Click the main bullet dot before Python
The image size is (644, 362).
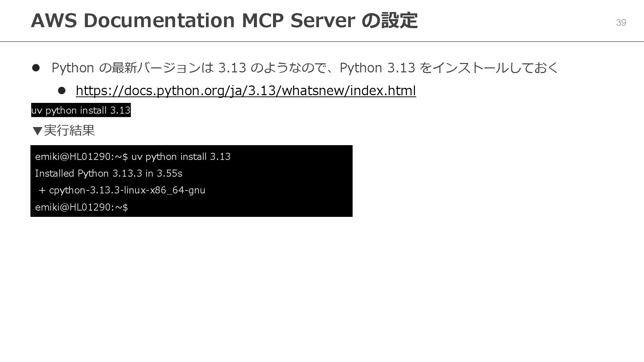tap(36, 68)
